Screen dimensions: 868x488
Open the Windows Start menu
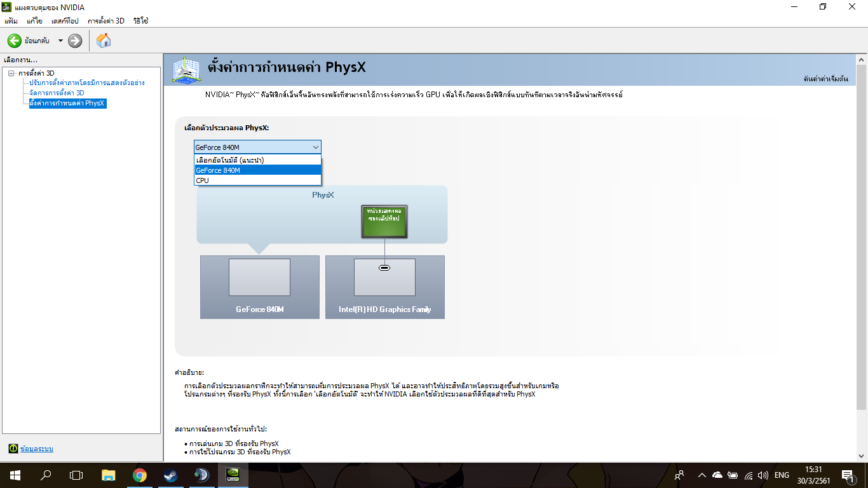coord(15,475)
